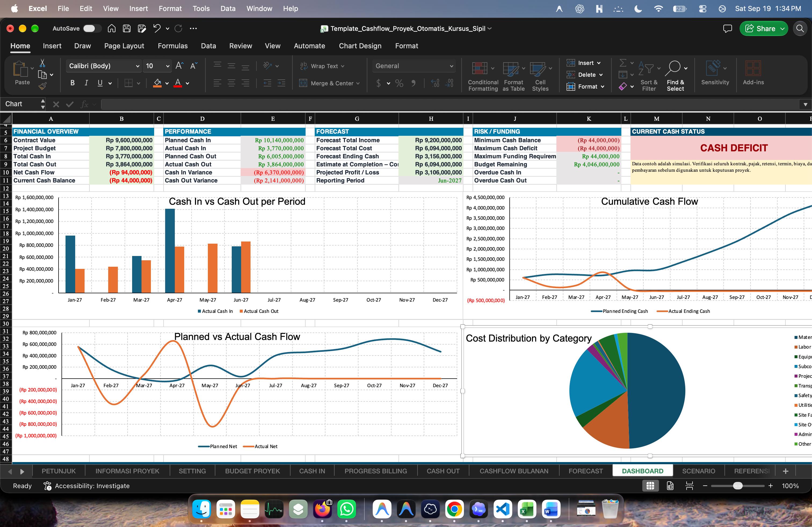812x527 pixels.
Task: Open the Insert cells dropdown
Action: 584,63
